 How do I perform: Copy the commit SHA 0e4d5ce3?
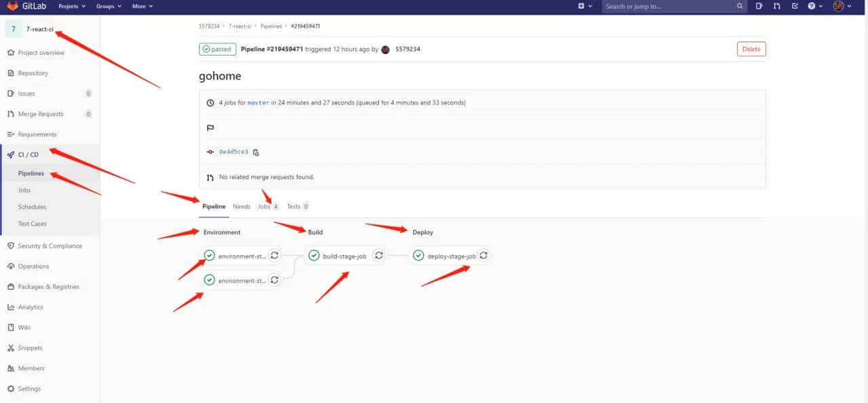(x=256, y=152)
